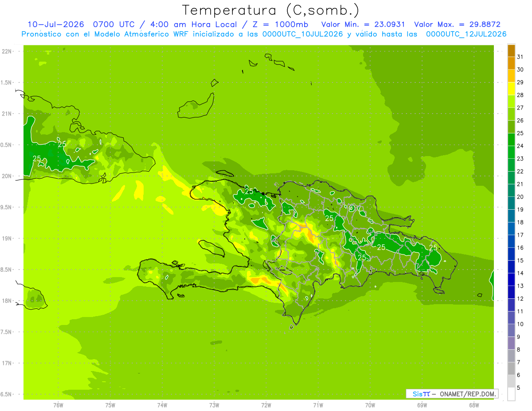Click 'Valor Max. = 29.8872' value
Image resolution: width=532 pixels, height=411 pixels.
coord(457,24)
